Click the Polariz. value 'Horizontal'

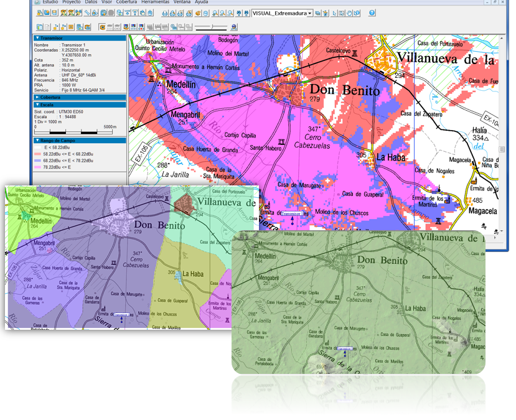tap(71, 70)
